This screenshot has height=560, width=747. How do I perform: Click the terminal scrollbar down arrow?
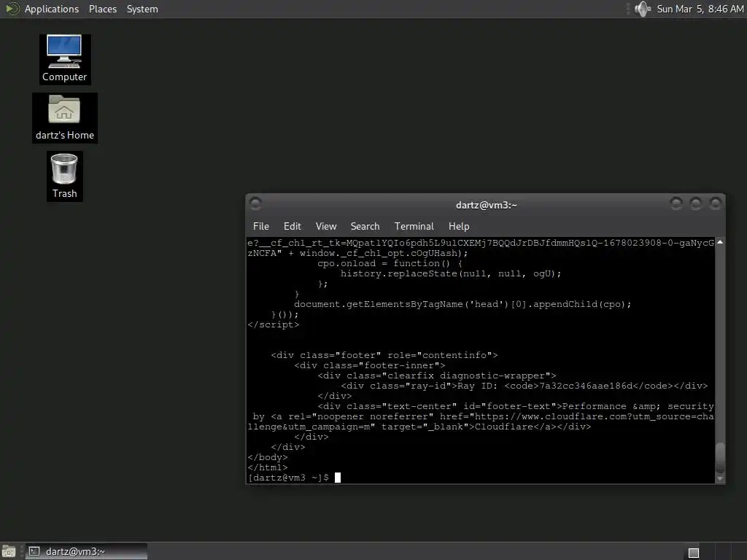(x=720, y=478)
